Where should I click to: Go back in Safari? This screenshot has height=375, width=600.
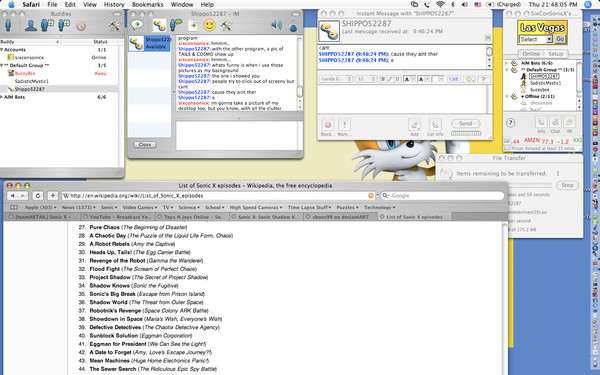pos(12,196)
